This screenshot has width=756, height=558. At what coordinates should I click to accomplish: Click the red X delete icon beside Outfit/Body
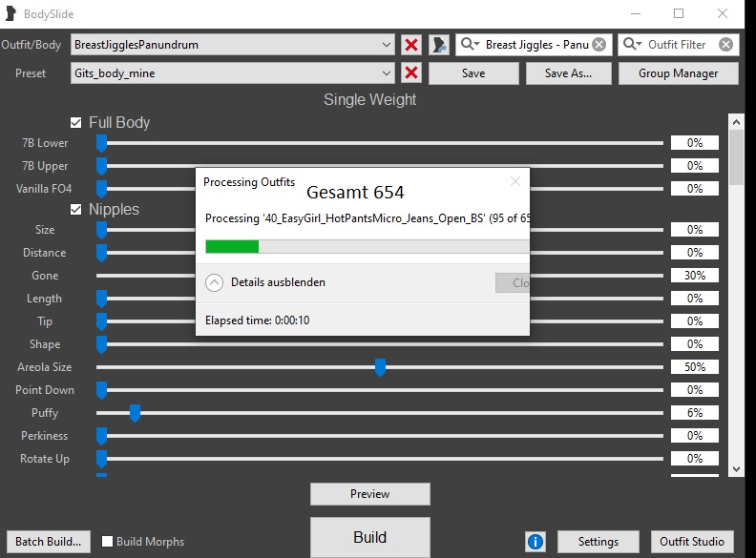(x=411, y=45)
